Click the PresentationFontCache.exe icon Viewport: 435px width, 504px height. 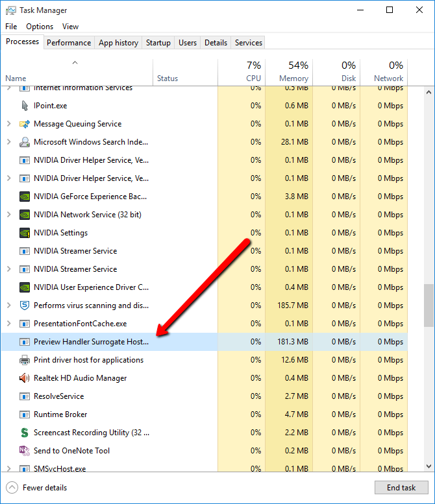coord(25,324)
